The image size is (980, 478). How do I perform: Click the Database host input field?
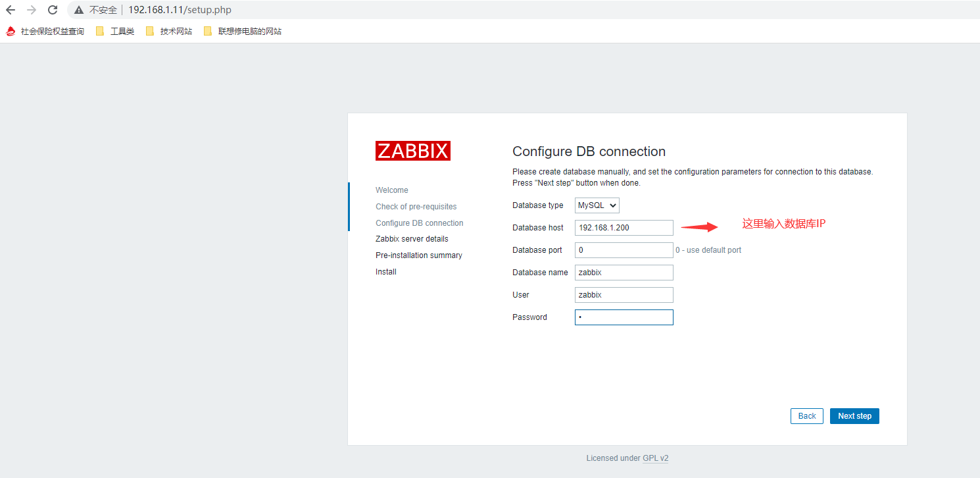point(624,228)
